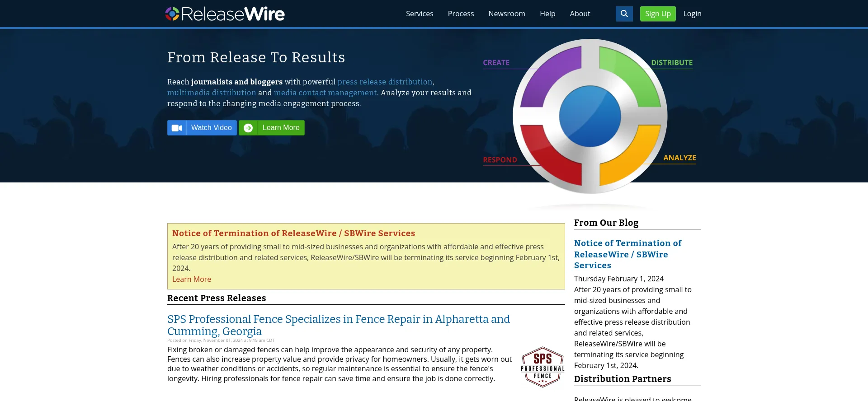Viewport: 868px width, 401px height.
Task: Click the Login link
Action: 692,14
